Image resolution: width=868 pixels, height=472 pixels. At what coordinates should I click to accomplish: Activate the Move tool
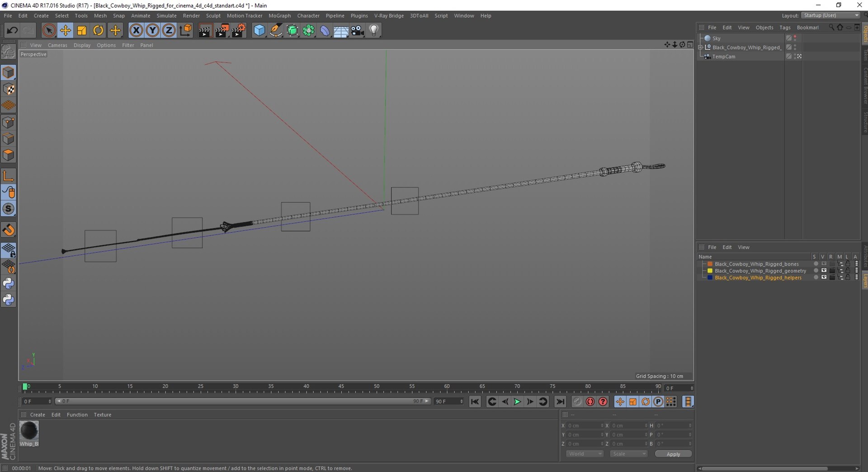pyautogui.click(x=65, y=30)
